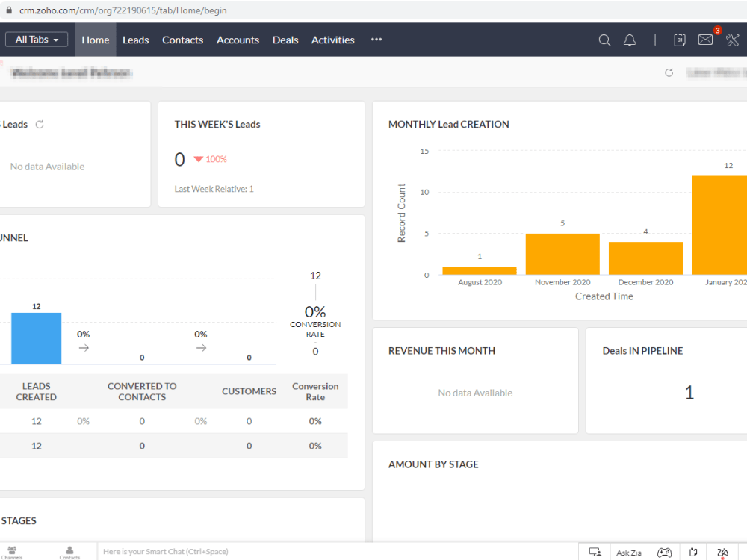The width and height of the screenshot is (747, 560).
Task: Click the blue Leads Created funnel bar
Action: [36, 338]
